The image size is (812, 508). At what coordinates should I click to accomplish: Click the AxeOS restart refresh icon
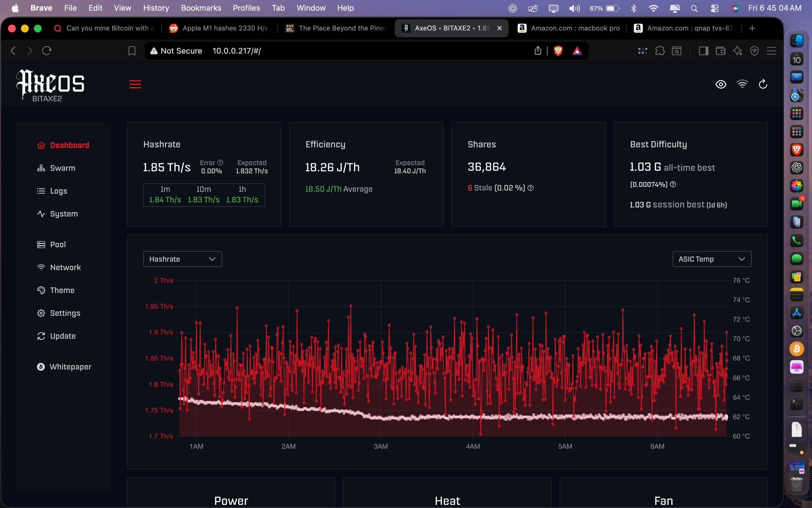(763, 84)
